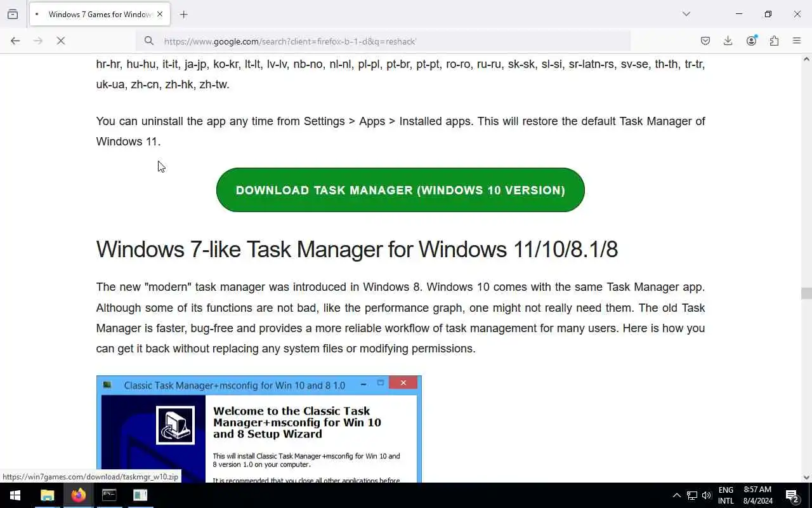Screen dimensions: 812x508
Task: Open Firefox View recent browsing icon
Action: point(13,14)
